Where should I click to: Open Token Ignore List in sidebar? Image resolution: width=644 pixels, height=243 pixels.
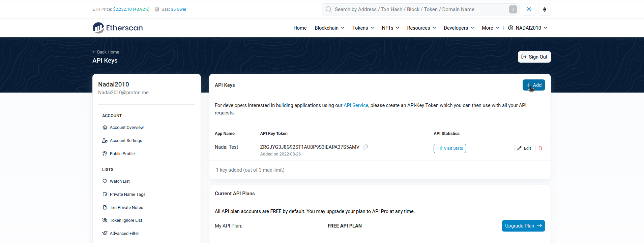point(122,220)
